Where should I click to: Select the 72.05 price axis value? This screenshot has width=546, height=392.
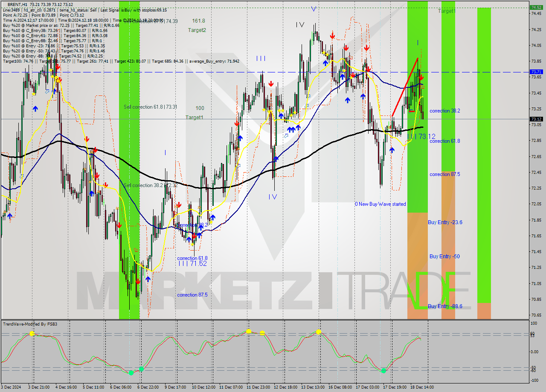(x=536, y=204)
